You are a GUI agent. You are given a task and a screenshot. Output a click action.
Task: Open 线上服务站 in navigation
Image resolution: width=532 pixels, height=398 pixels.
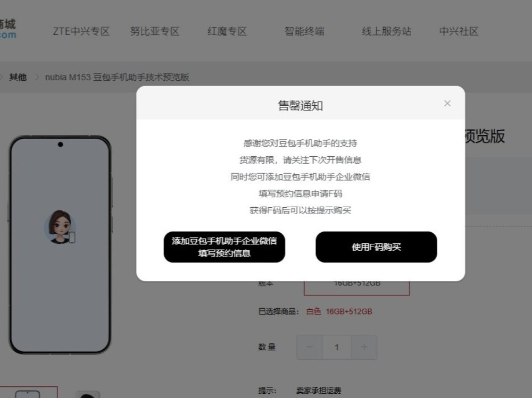click(386, 31)
